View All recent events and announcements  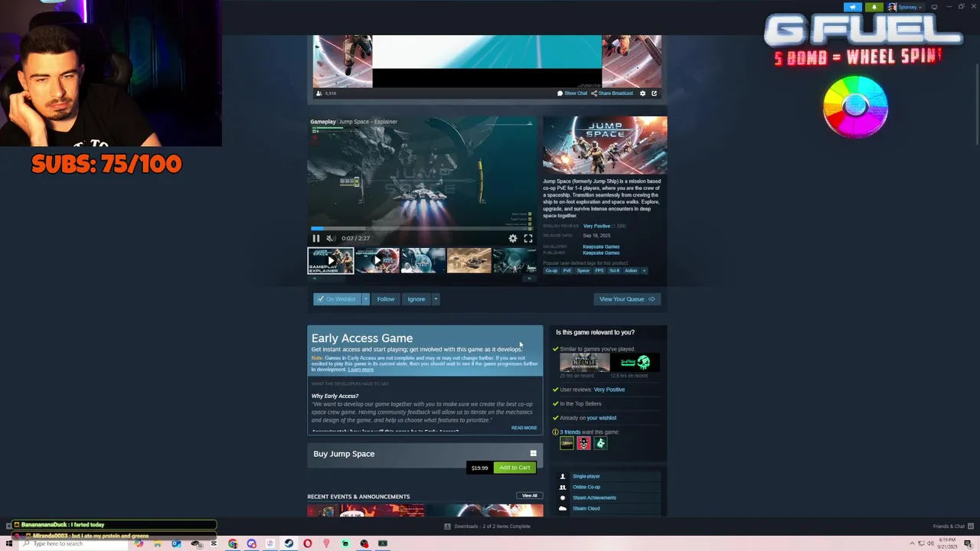530,496
